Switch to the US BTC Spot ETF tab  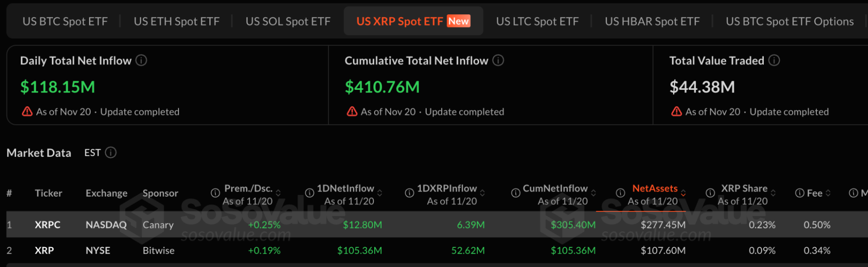[x=65, y=21]
